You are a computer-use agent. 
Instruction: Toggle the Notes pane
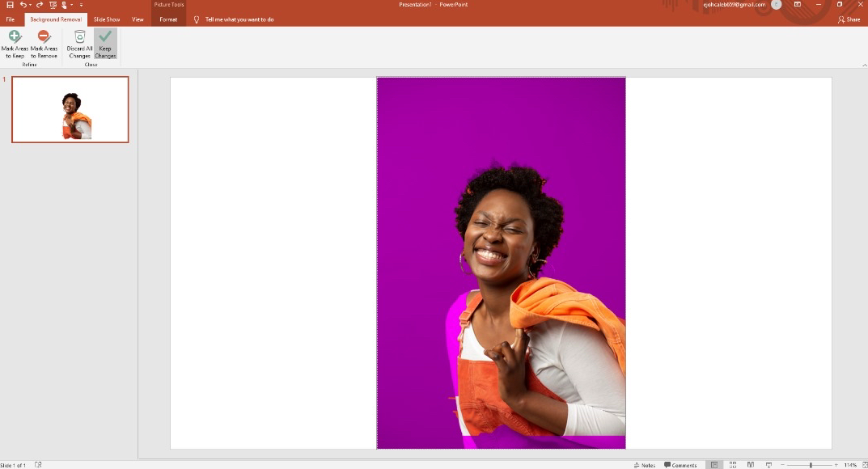point(645,465)
